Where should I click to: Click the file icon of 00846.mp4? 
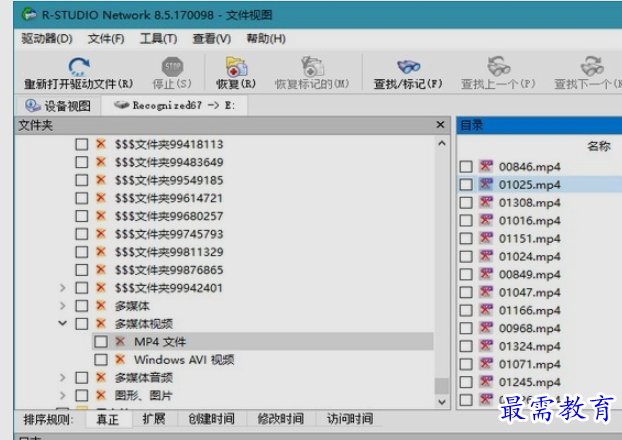coord(486,166)
